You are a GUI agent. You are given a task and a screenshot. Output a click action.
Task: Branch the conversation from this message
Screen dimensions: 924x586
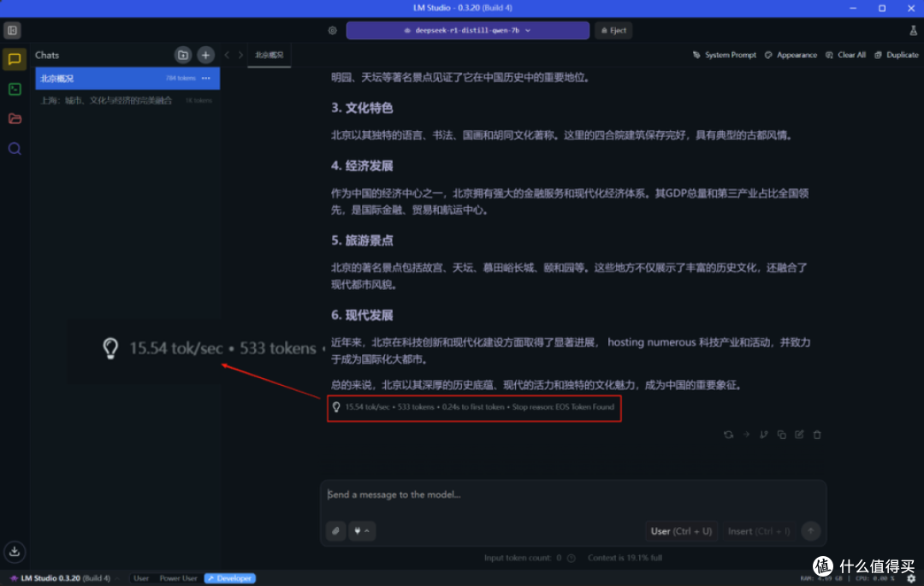[x=764, y=435]
